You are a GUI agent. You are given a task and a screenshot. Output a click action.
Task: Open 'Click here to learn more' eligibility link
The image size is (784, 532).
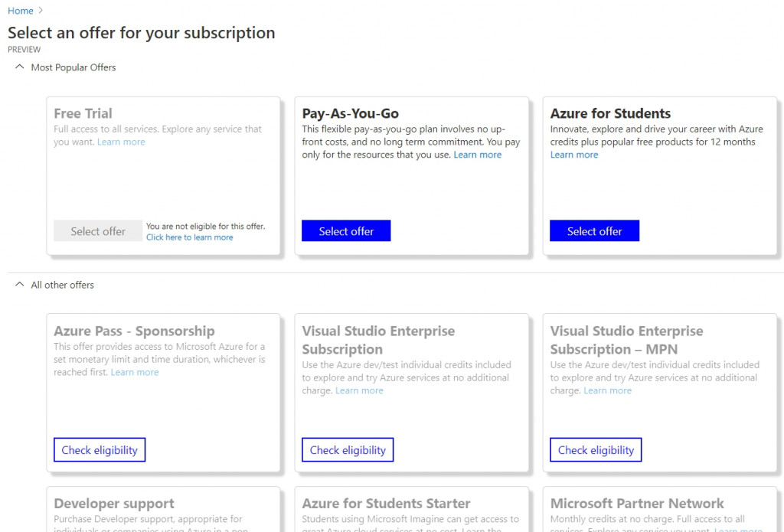[190, 237]
